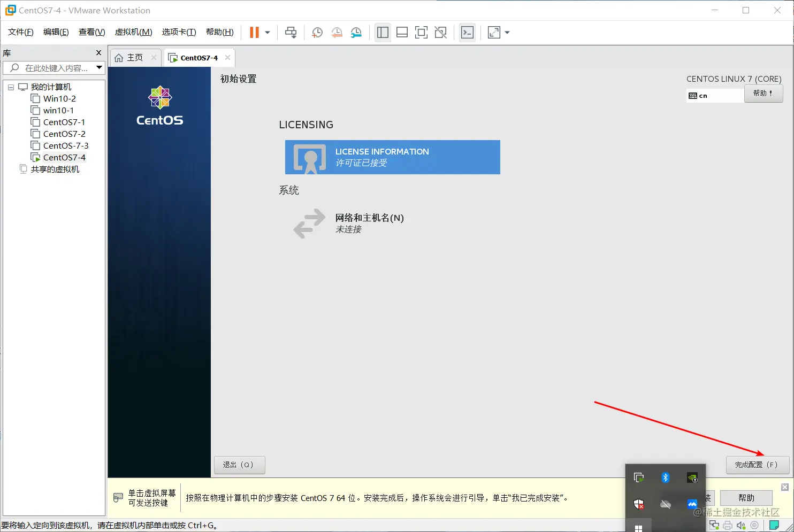Open the Snapshot Manager toolbar icon
Viewport: 794px width, 532px height.
[356, 32]
